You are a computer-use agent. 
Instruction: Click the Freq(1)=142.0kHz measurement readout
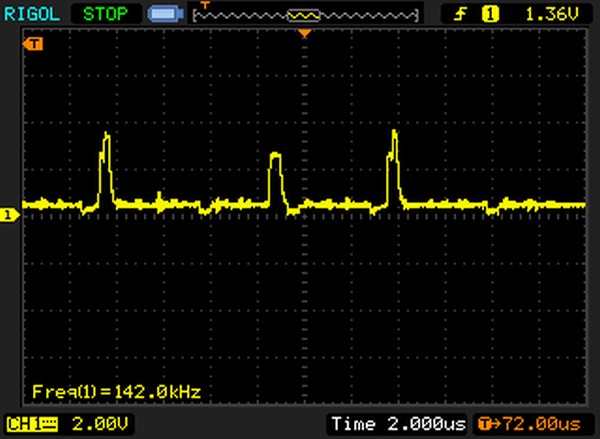116,391
